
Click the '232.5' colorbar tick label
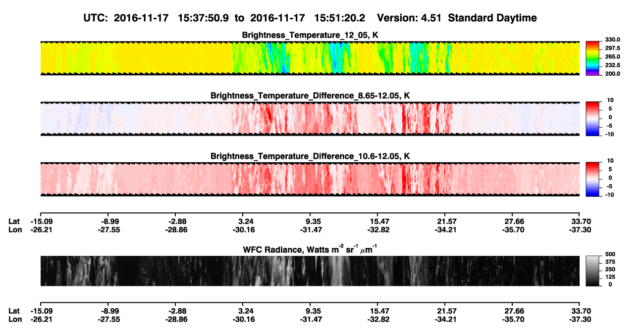coord(612,65)
